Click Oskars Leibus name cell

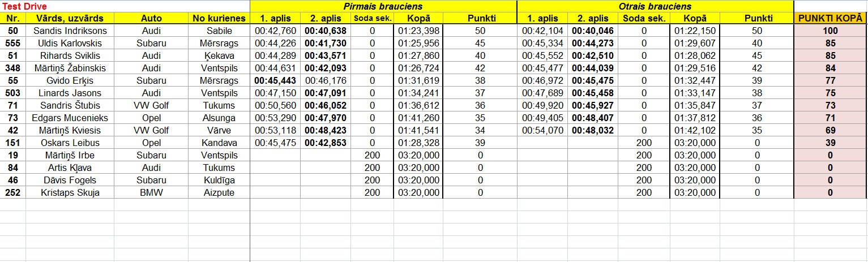click(70, 143)
